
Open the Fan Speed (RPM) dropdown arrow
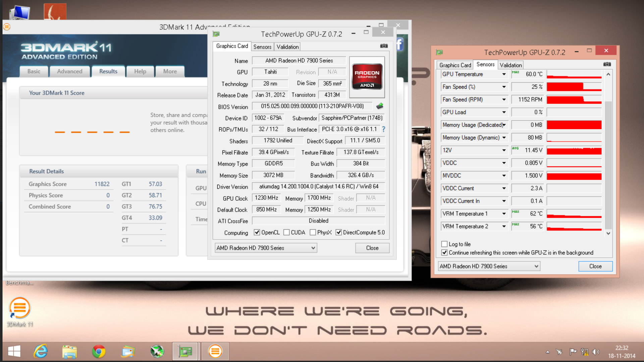504,100
